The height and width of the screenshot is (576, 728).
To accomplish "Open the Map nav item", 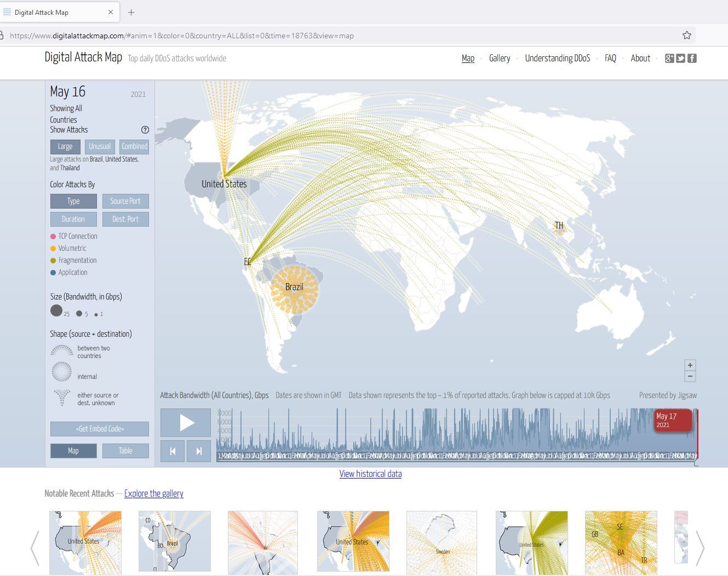I will pyautogui.click(x=468, y=58).
